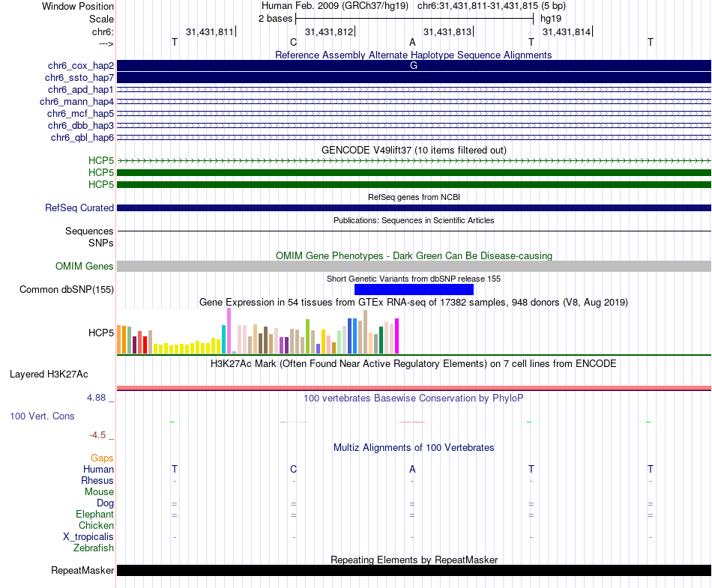Viewport: 712px width, 588px height.
Task: Click the pink H3K27Ac signal bar
Action: click(414, 388)
